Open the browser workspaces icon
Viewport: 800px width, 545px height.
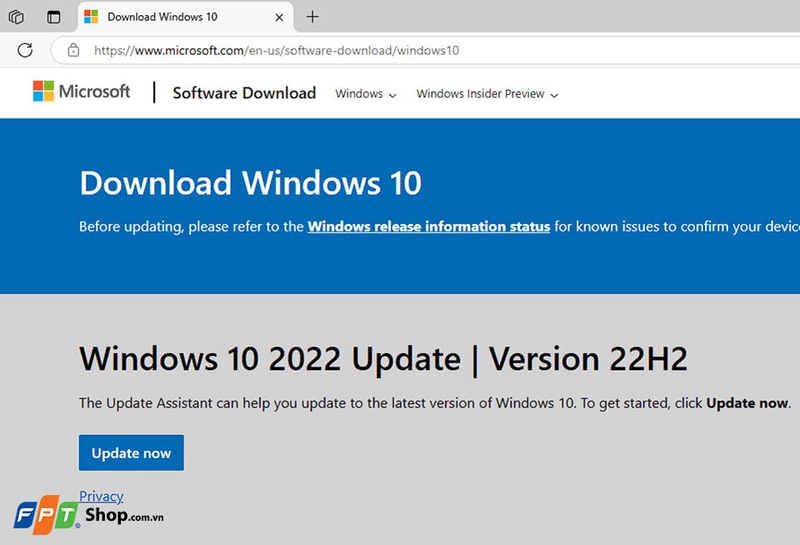click(x=16, y=17)
